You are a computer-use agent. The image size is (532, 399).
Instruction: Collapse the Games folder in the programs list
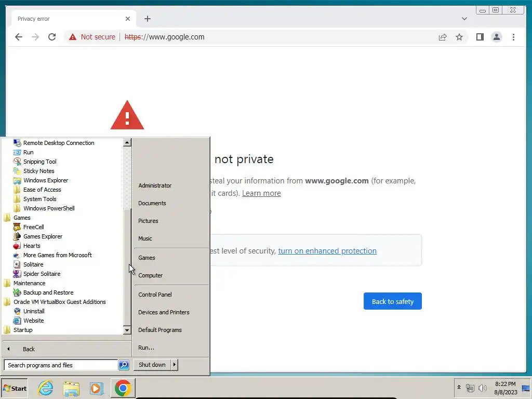point(22,218)
